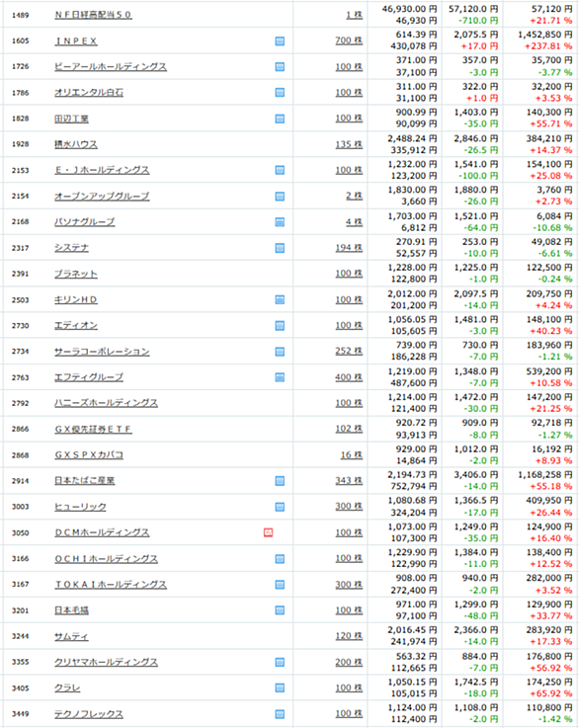579x728 pixels.
Task: Open the ＩＮＰＥＸ stock name link
Action: point(76,41)
